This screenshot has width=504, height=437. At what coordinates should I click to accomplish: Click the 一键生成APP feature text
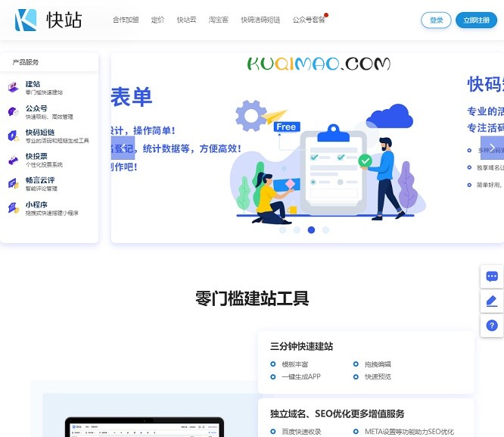click(301, 376)
